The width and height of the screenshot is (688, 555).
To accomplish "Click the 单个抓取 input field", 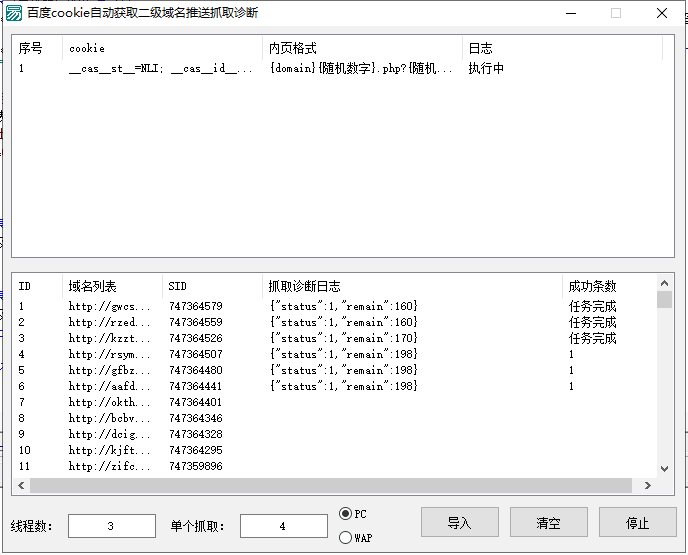I will click(x=283, y=526).
